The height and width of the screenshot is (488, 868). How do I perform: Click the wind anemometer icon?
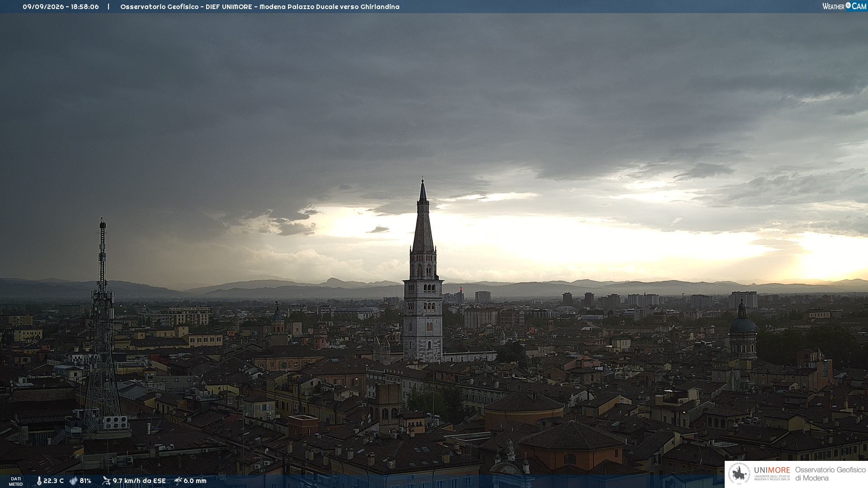106,481
